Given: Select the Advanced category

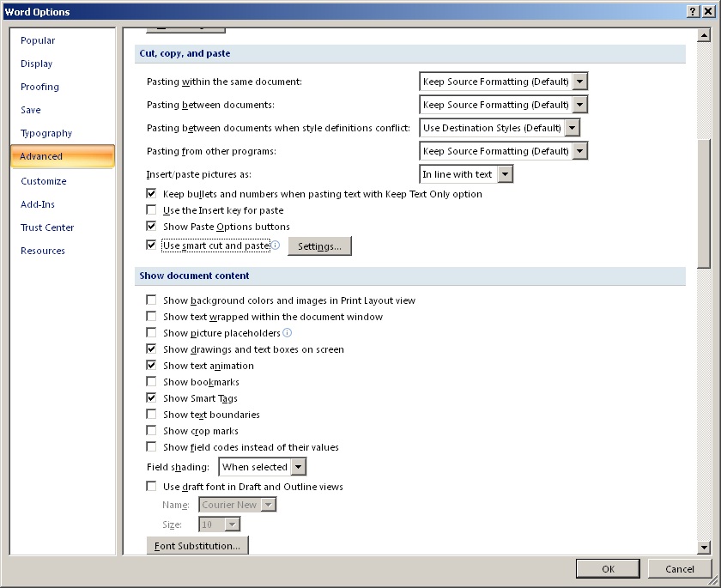Looking at the screenshot, I should [63, 156].
